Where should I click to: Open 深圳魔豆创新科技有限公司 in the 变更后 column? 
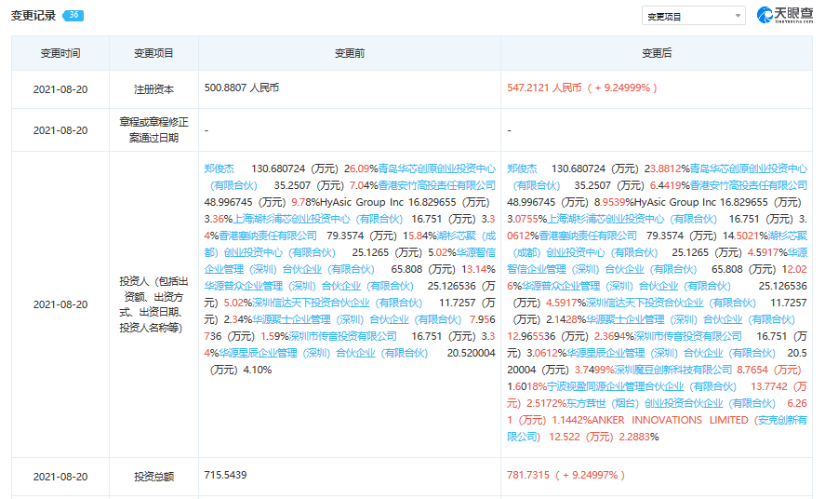tap(673, 370)
